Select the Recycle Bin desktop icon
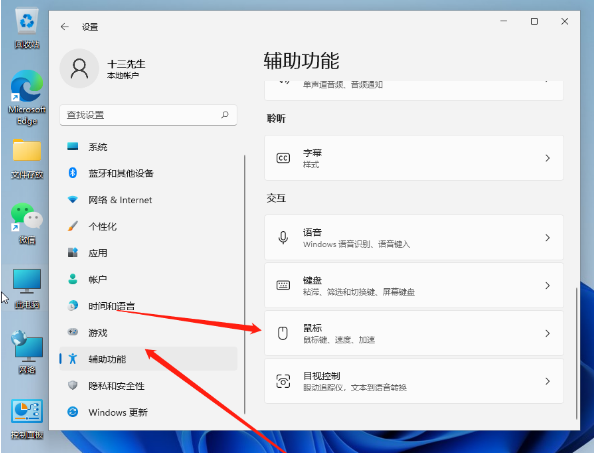Screen dimensions: 594x453 (27, 29)
